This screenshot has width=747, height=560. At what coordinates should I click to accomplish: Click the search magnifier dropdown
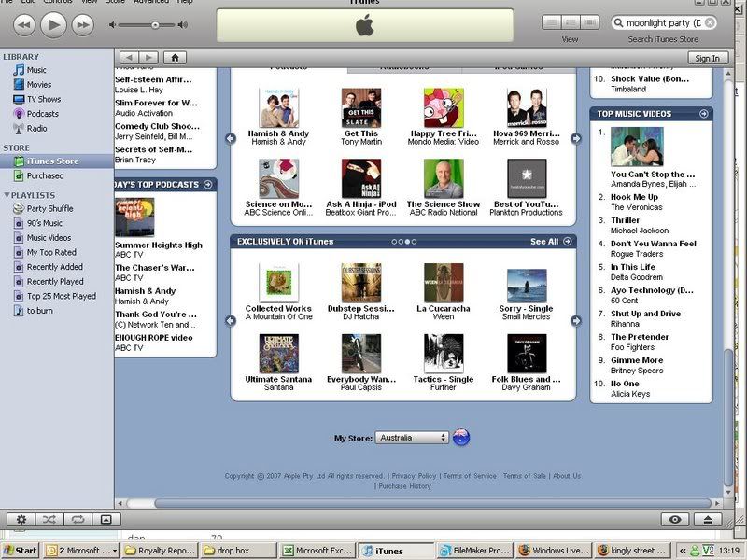click(x=618, y=22)
